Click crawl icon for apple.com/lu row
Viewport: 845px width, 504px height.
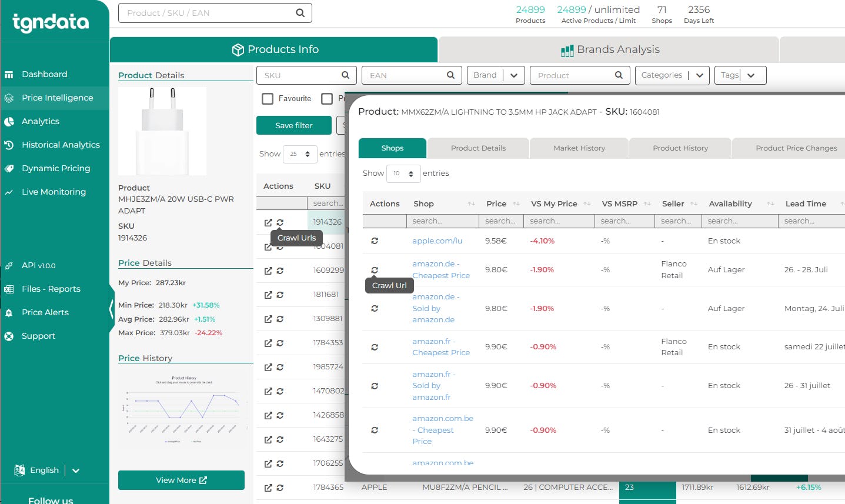point(375,241)
